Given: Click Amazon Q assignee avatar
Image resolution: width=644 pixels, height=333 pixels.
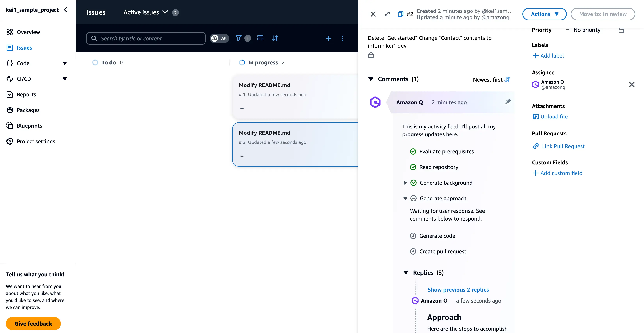Looking at the screenshot, I should tap(535, 85).
